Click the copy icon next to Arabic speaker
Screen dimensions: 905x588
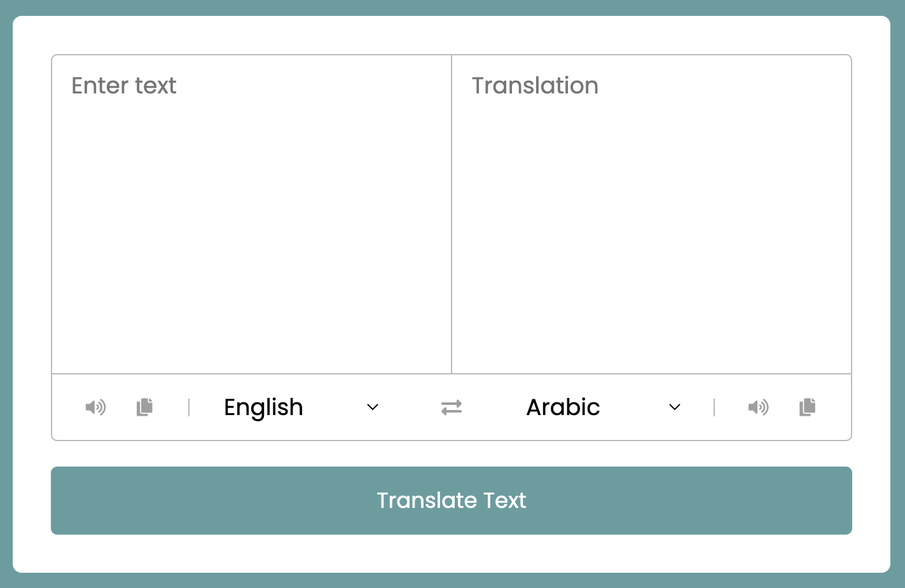tap(807, 407)
